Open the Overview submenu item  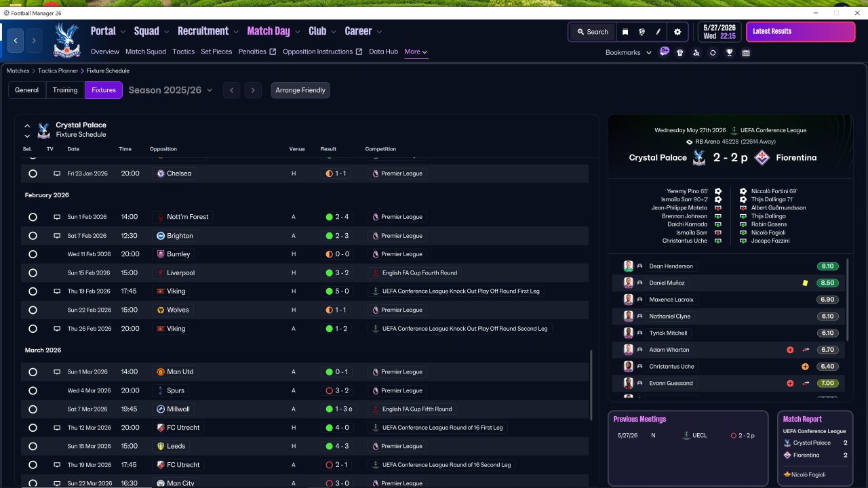coord(105,52)
